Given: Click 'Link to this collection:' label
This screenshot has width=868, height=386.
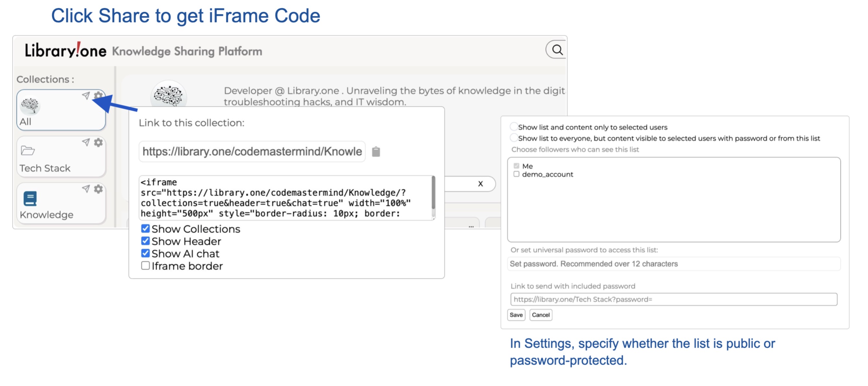Looking at the screenshot, I should [x=191, y=123].
